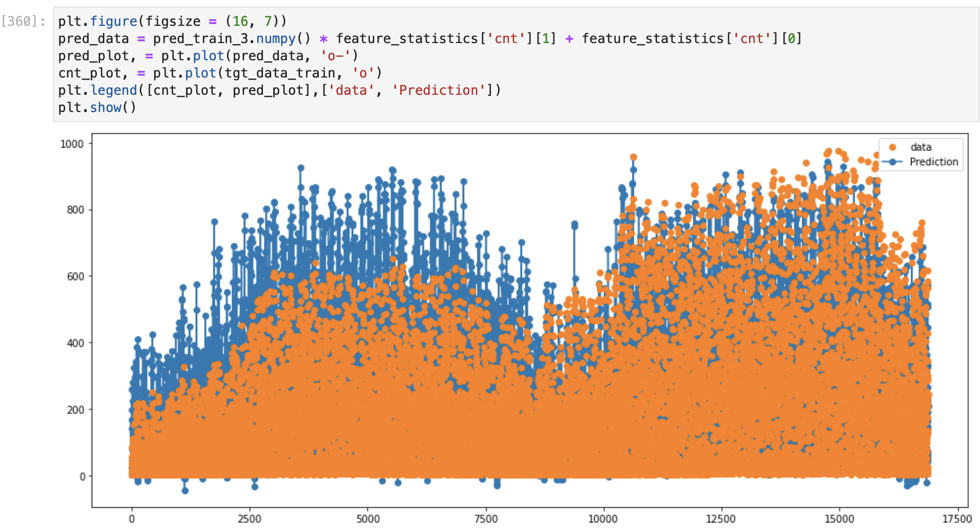Click the pred_plot, = plt.plot line
Viewport: 980px width, 528px height.
(x=208, y=56)
